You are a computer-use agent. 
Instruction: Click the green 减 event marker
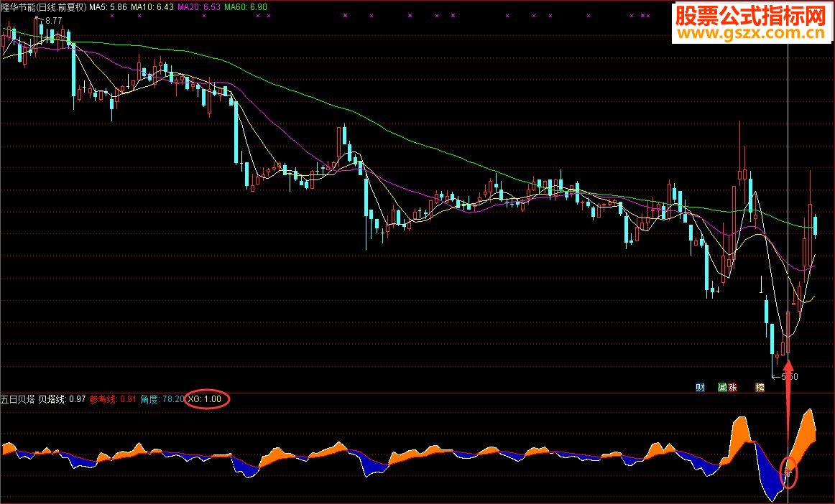pos(723,388)
